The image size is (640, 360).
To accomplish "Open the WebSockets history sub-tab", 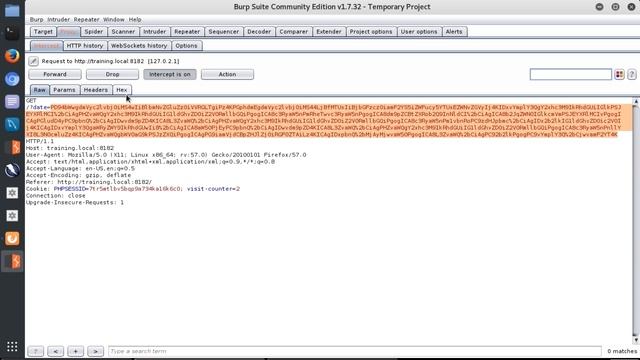I will pos(139,46).
